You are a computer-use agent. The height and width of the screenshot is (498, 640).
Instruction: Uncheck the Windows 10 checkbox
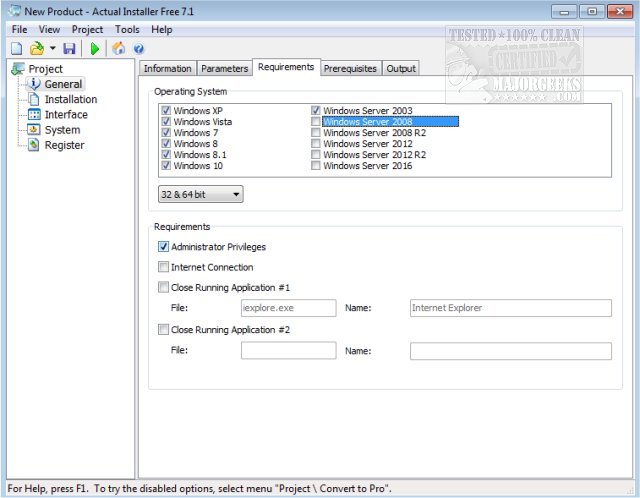coord(166,165)
